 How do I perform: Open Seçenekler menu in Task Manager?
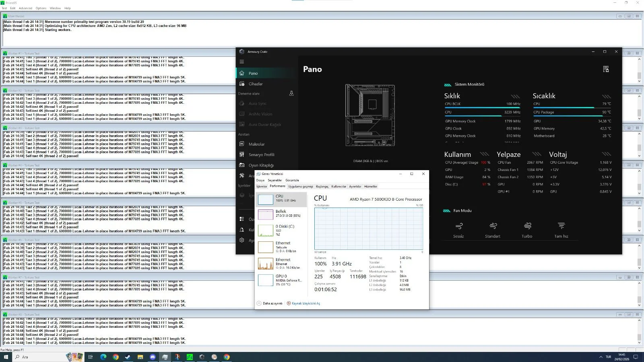[x=275, y=180]
